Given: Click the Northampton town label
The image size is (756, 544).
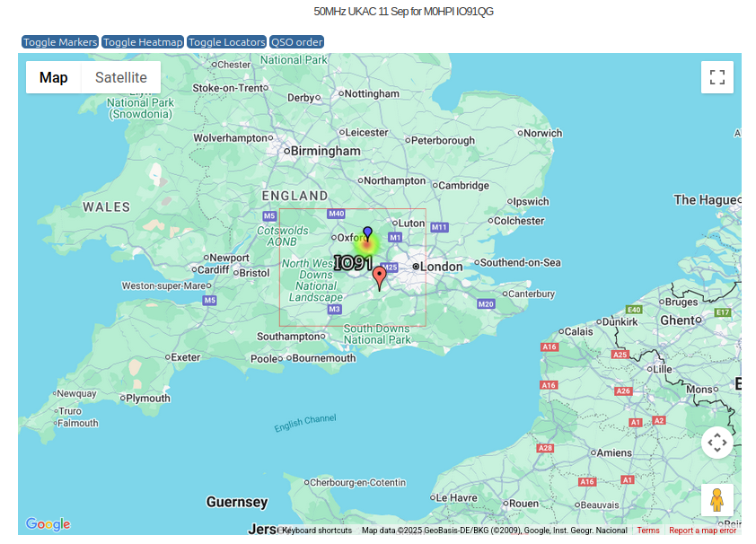Looking at the screenshot, I should pos(394,180).
